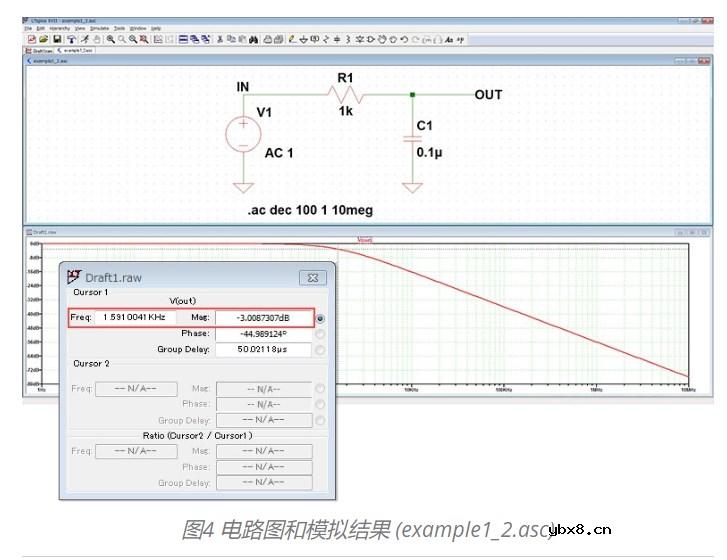
Task: Click the '1k' resistor value text
Action: pos(345,111)
